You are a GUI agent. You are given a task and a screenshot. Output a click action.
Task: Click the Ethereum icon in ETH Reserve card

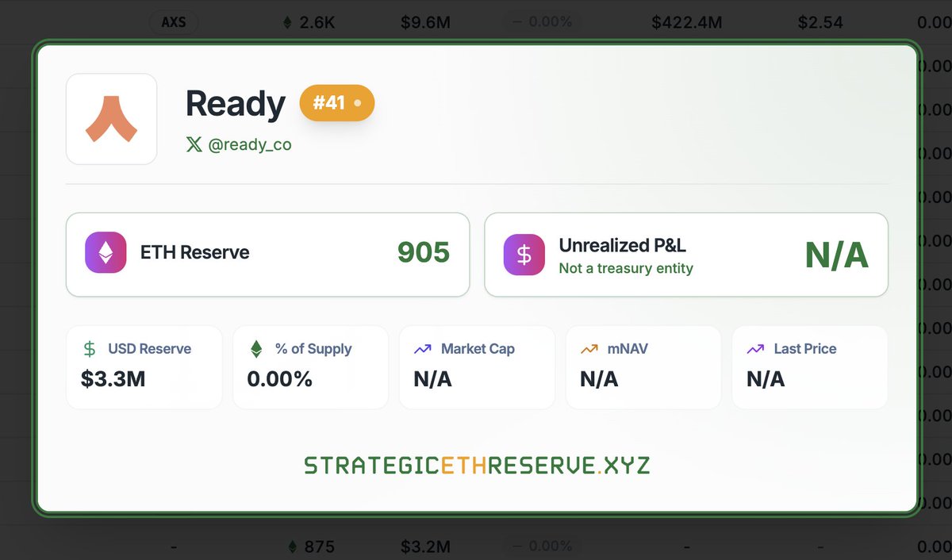coord(106,253)
